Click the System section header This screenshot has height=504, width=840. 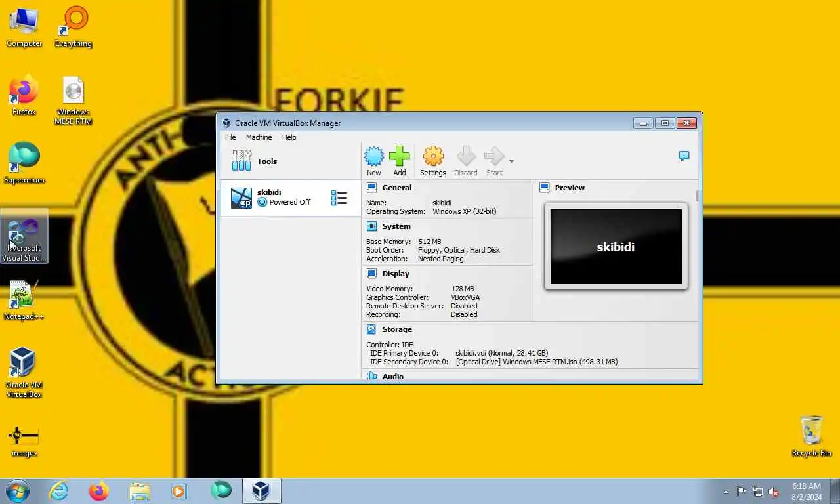396,226
